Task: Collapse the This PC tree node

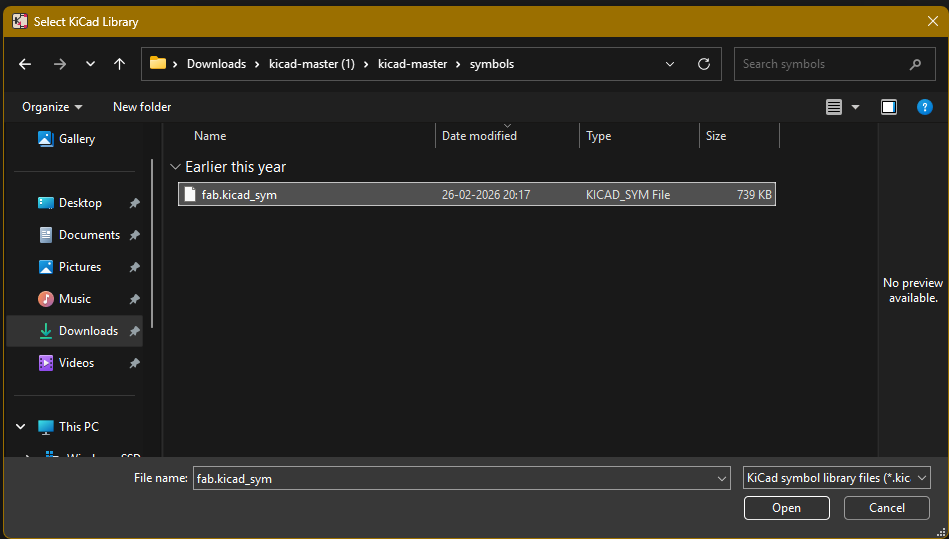Action: [x=21, y=426]
